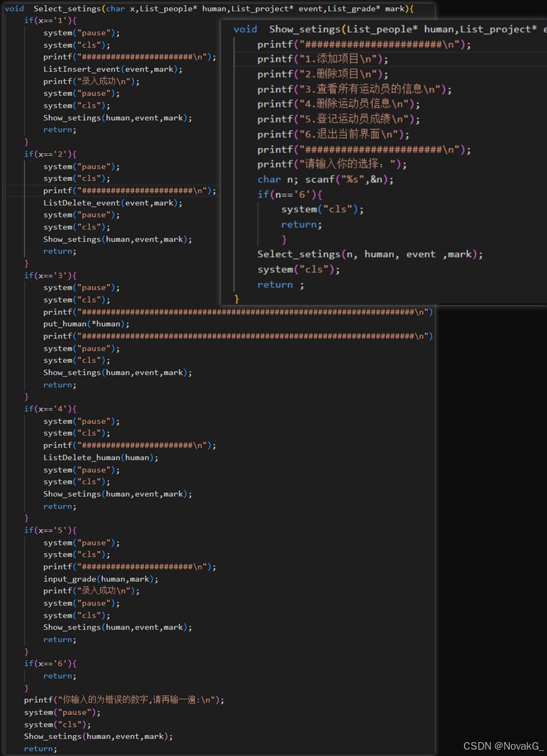Click the if(n=='6'){ condition line
Viewport: 547px width, 756px height.
(x=290, y=194)
